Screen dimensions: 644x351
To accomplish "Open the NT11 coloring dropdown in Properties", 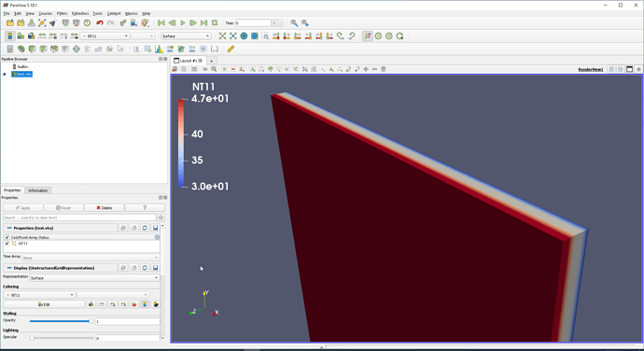I will [x=39, y=295].
